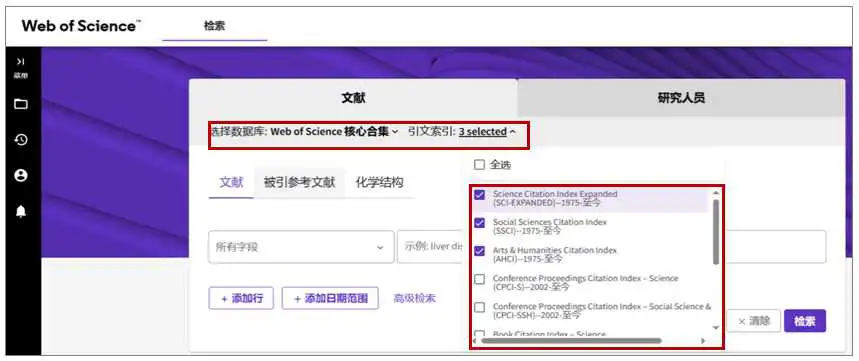Switch to the top 检索 tab
The width and height of the screenshot is (859, 361).
pyautogui.click(x=214, y=26)
